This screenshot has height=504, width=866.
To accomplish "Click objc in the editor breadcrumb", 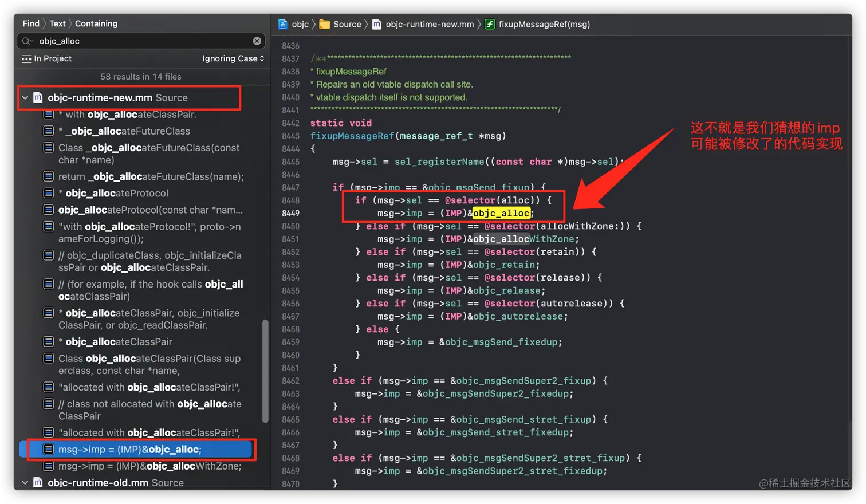I will [300, 24].
